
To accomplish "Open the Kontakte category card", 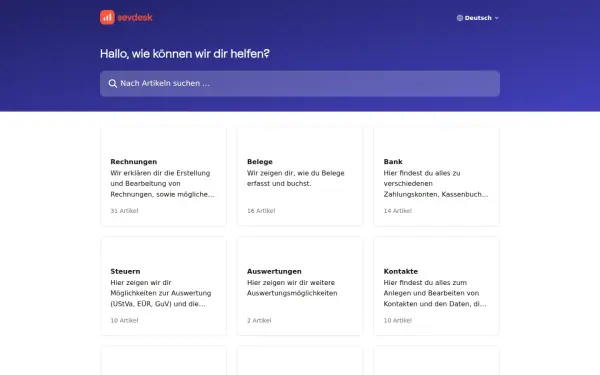I will click(x=437, y=286).
